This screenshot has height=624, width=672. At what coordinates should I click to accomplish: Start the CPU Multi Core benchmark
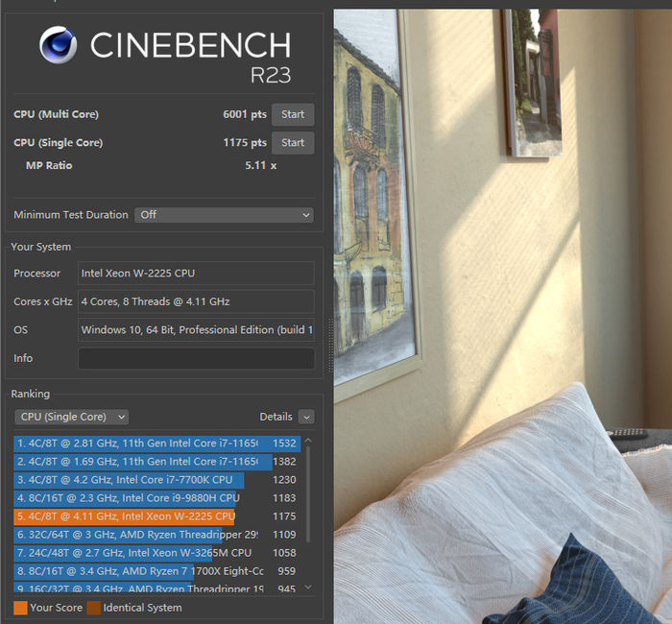[293, 114]
